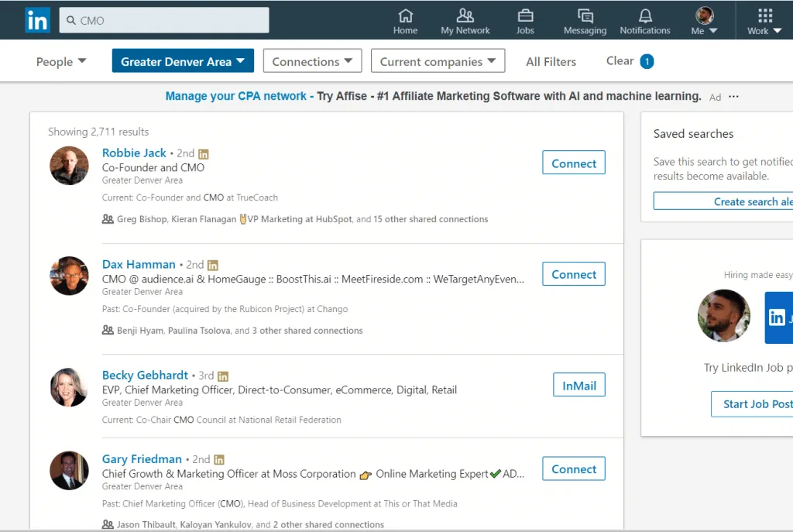Image resolution: width=793 pixels, height=532 pixels.
Task: Click the shared connections icon under Gary Friedman
Action: click(x=107, y=524)
